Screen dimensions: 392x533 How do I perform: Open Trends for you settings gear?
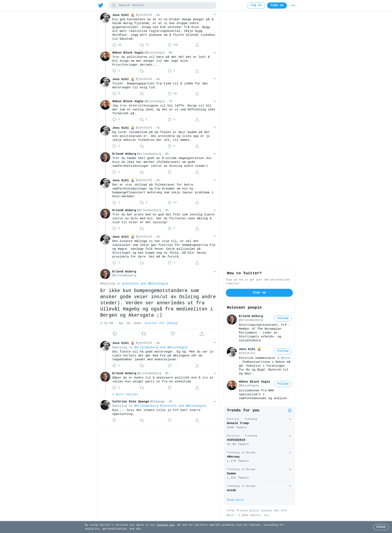(290, 410)
